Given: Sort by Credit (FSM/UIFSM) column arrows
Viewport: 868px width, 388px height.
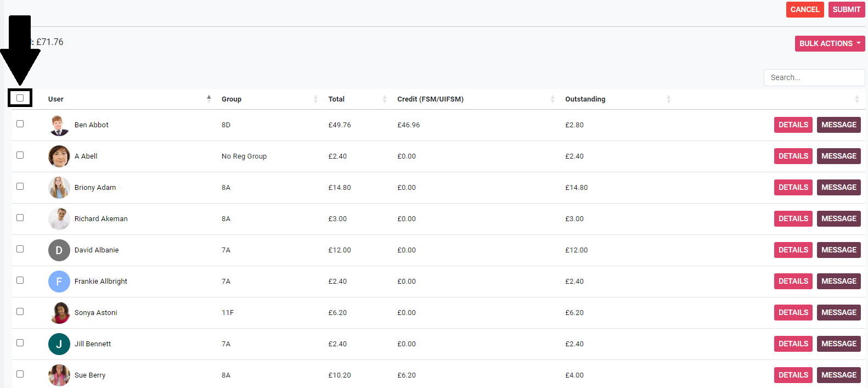Looking at the screenshot, I should tap(552, 99).
